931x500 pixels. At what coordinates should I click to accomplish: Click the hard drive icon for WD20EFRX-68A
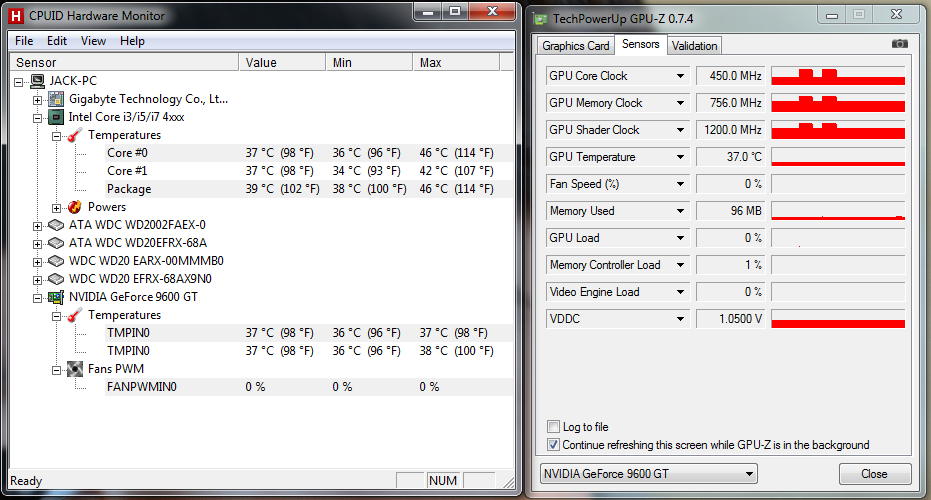pyautogui.click(x=56, y=243)
